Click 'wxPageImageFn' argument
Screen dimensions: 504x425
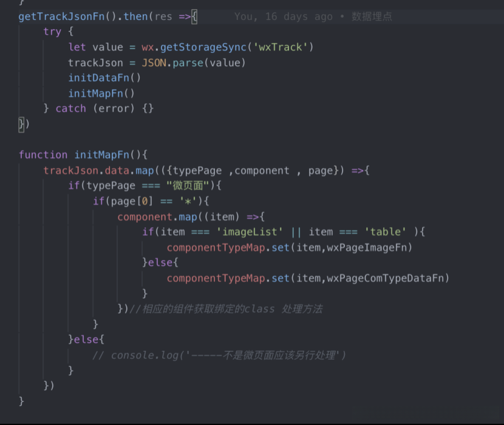pyautogui.click(x=367, y=248)
